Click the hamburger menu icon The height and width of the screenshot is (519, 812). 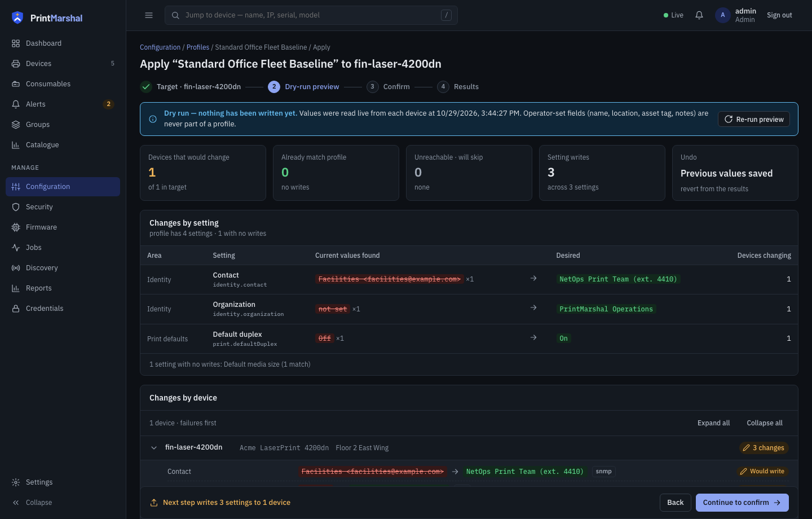(x=149, y=15)
